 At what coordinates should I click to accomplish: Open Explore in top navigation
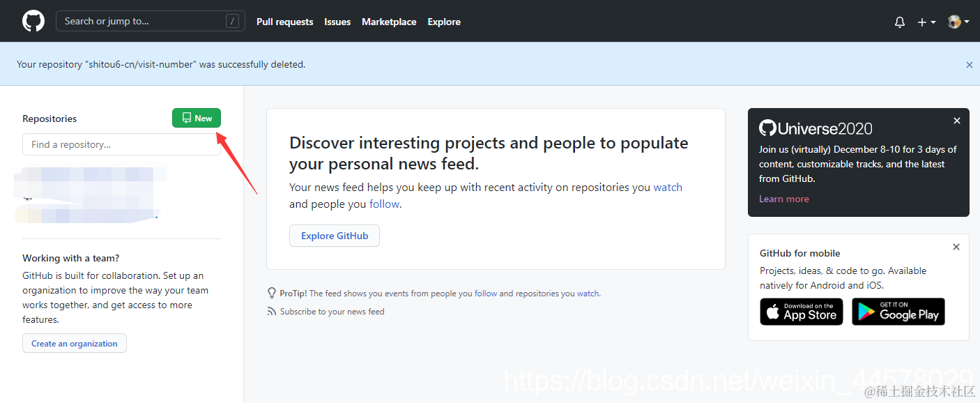click(444, 22)
